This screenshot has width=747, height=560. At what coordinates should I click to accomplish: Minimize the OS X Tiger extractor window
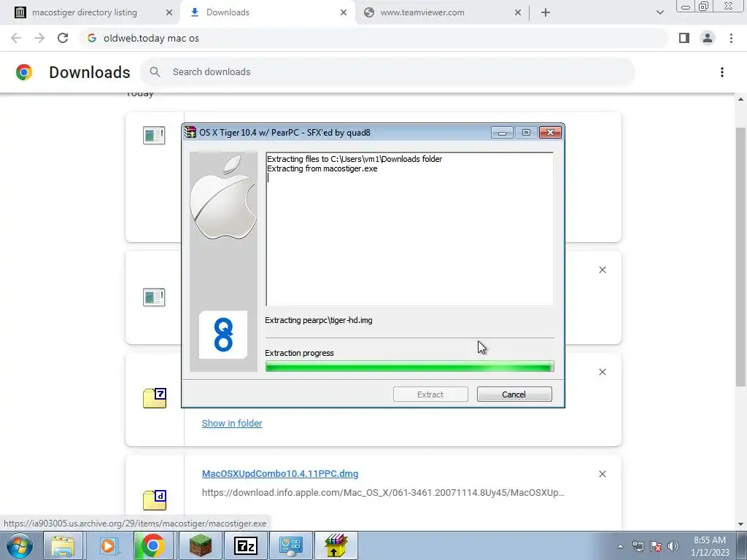pos(502,133)
